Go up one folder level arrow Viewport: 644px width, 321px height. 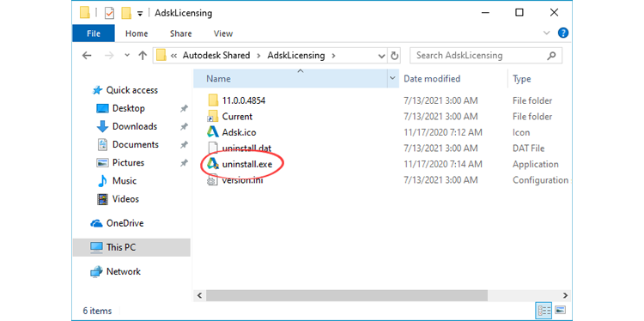point(143,56)
